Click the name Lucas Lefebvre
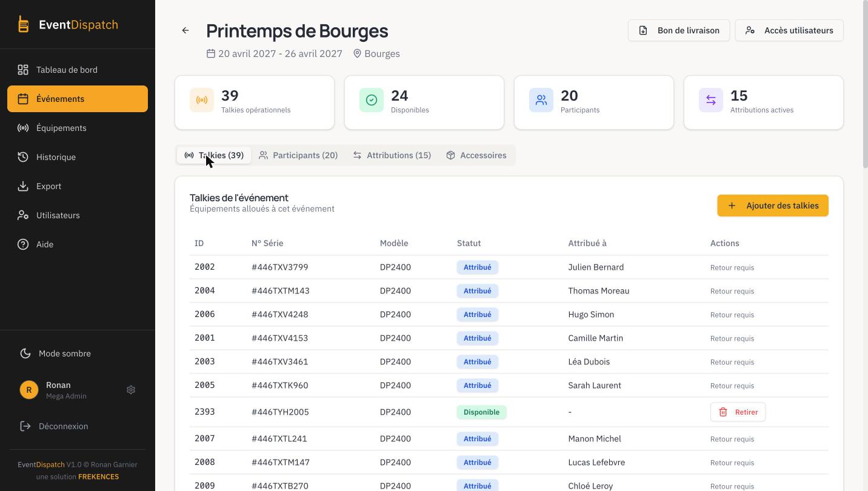The image size is (868, 491). pos(596,463)
